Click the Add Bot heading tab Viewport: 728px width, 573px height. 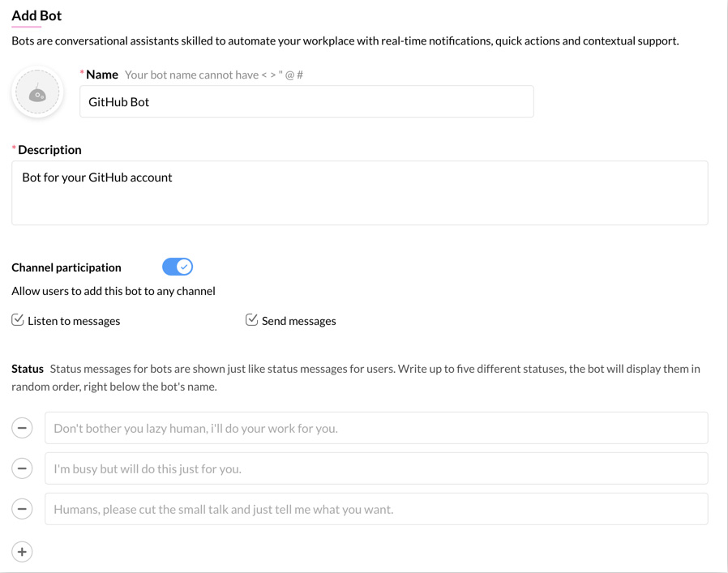36,15
